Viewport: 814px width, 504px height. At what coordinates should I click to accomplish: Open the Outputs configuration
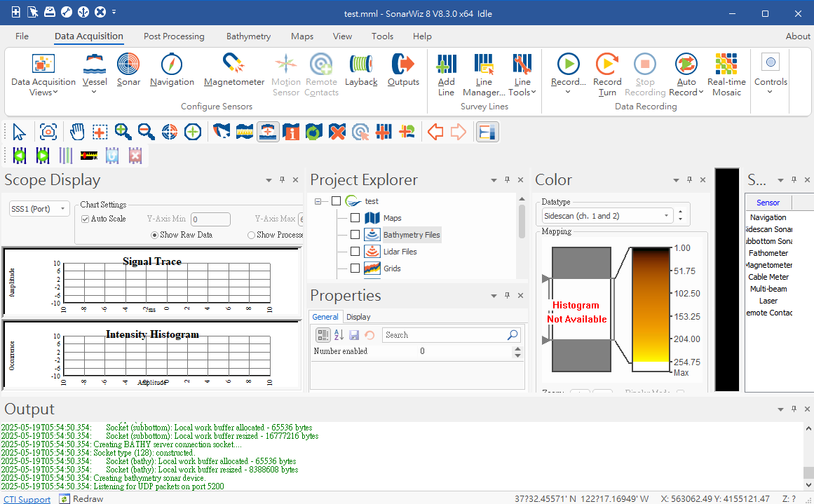403,69
